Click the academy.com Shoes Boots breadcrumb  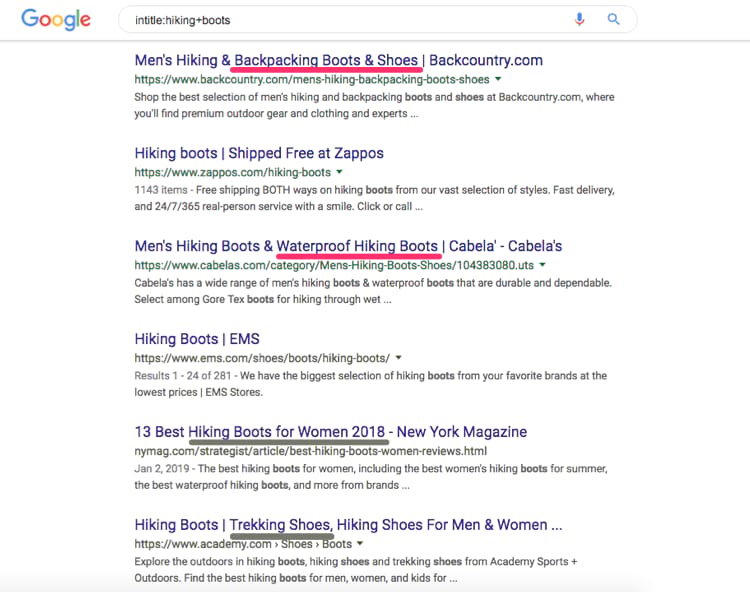(243, 544)
